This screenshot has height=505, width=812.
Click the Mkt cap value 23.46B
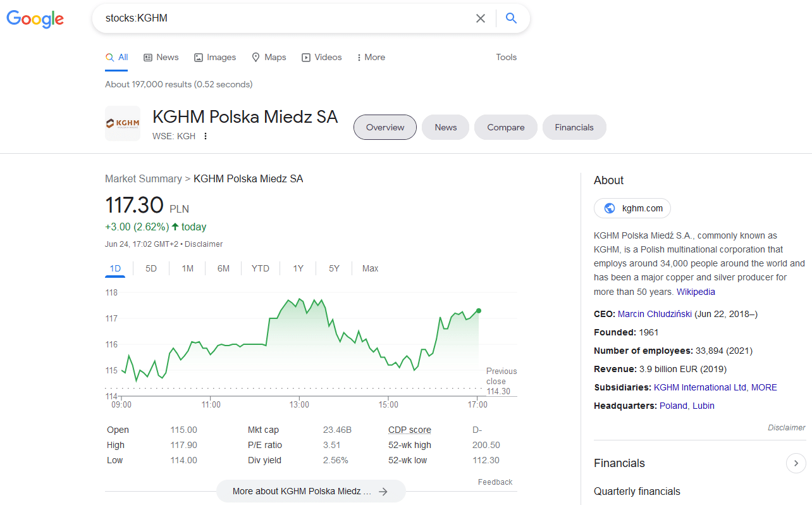[x=337, y=430]
